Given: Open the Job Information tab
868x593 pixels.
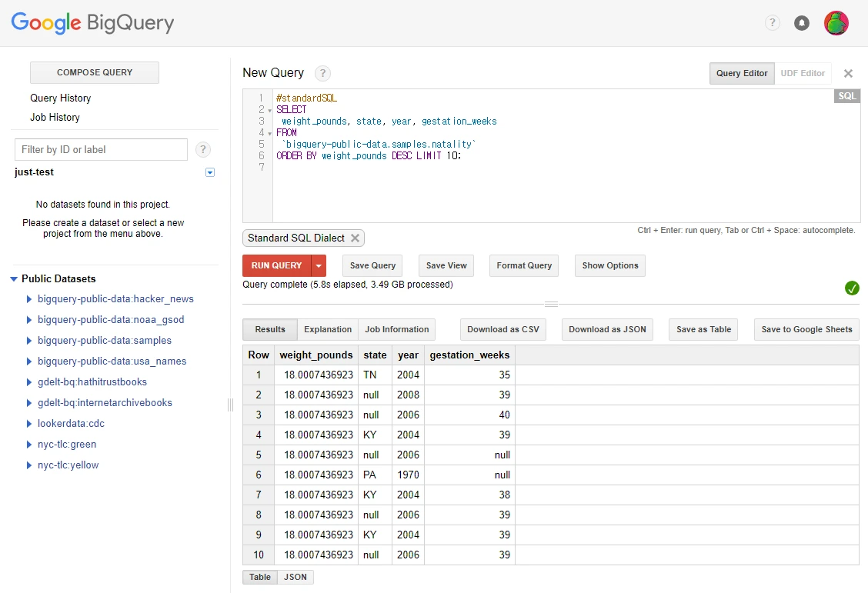Looking at the screenshot, I should pos(397,329).
